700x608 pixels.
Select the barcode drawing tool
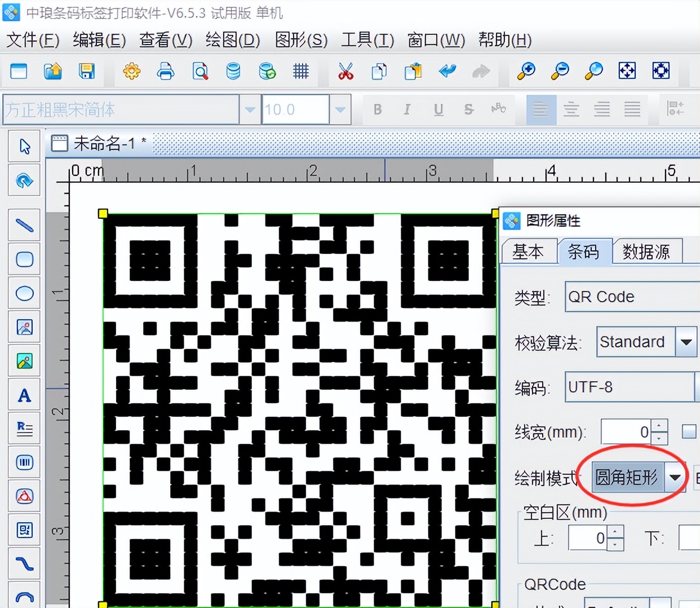tap(24, 462)
